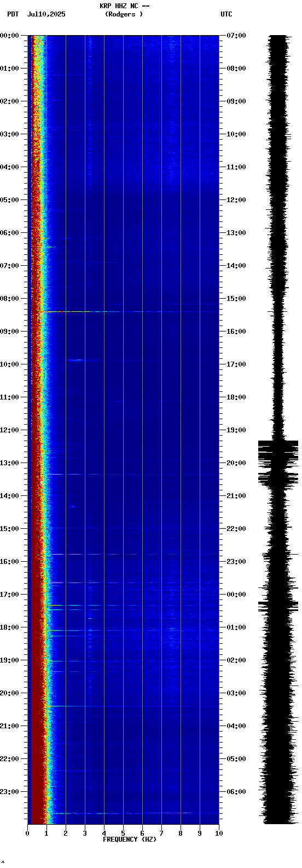302x868 pixels.
Task: Click the 23:00 PDT time label
Action: pyautogui.click(x=9, y=792)
